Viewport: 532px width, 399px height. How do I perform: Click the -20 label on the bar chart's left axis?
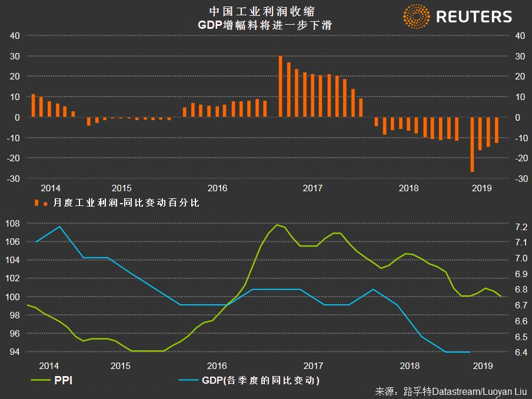[x=14, y=158]
